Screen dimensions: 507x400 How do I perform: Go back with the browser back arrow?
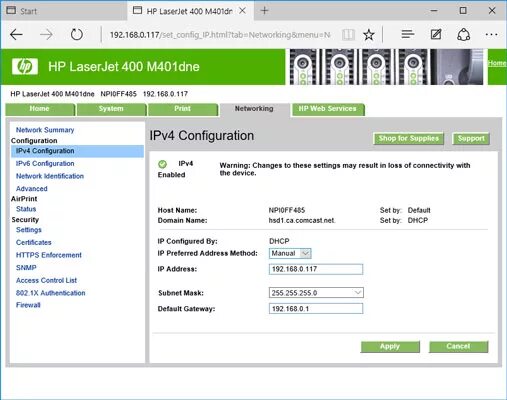16,34
